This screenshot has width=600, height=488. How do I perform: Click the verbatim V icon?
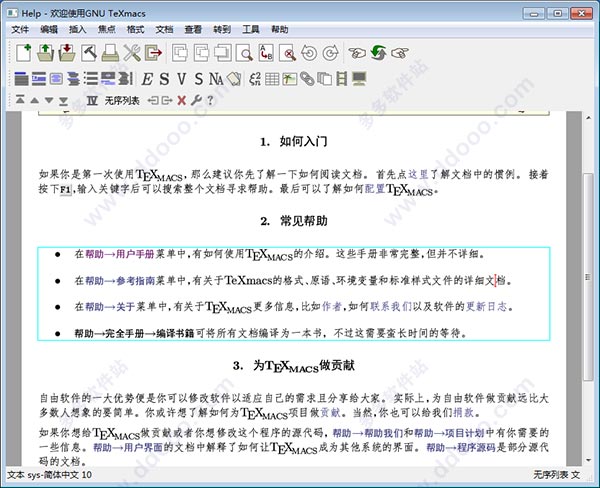coord(182,79)
